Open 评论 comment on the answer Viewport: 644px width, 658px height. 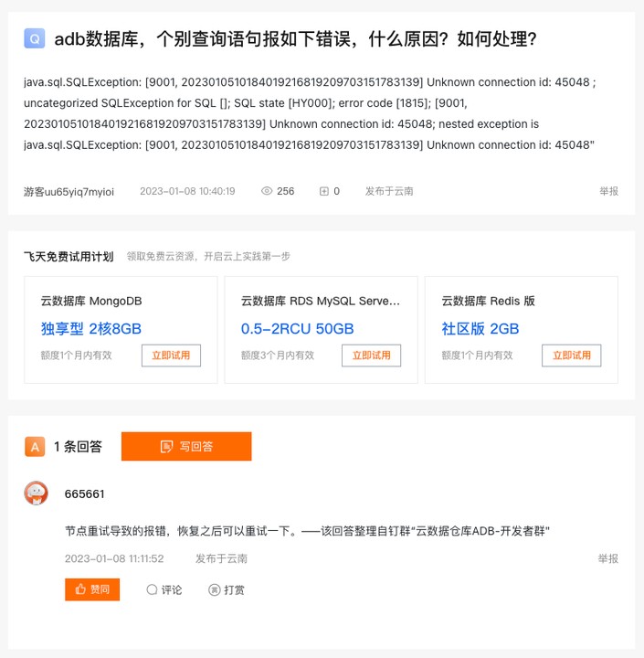pos(164,590)
